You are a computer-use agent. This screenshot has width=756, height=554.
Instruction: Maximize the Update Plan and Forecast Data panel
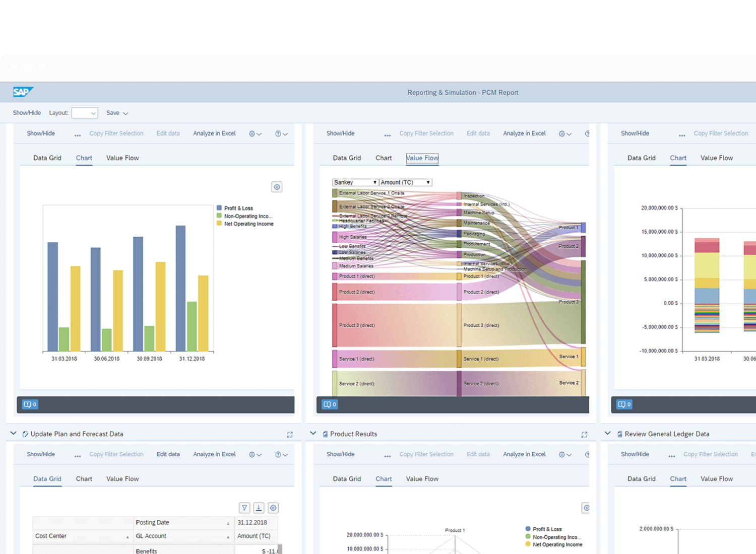point(290,435)
